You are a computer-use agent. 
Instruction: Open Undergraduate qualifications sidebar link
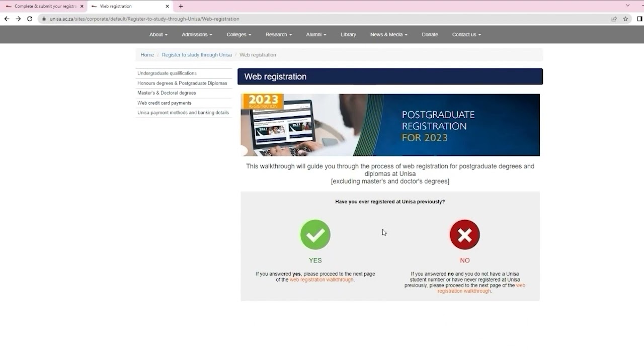tap(167, 73)
